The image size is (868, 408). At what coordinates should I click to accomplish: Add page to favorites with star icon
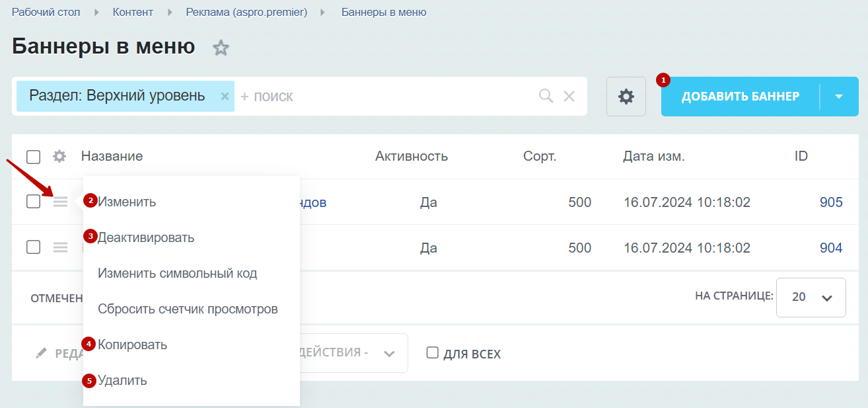[x=221, y=48]
